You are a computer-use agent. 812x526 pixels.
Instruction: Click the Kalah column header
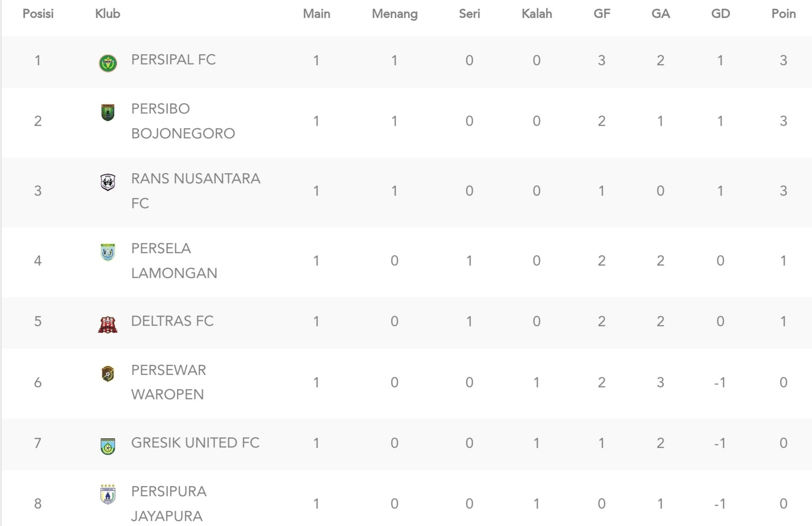pyautogui.click(x=537, y=14)
